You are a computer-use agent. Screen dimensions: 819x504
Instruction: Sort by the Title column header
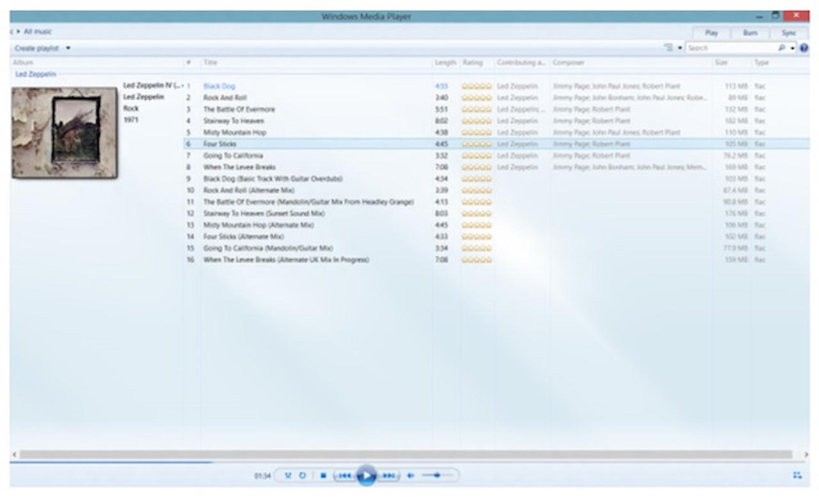tap(211, 63)
